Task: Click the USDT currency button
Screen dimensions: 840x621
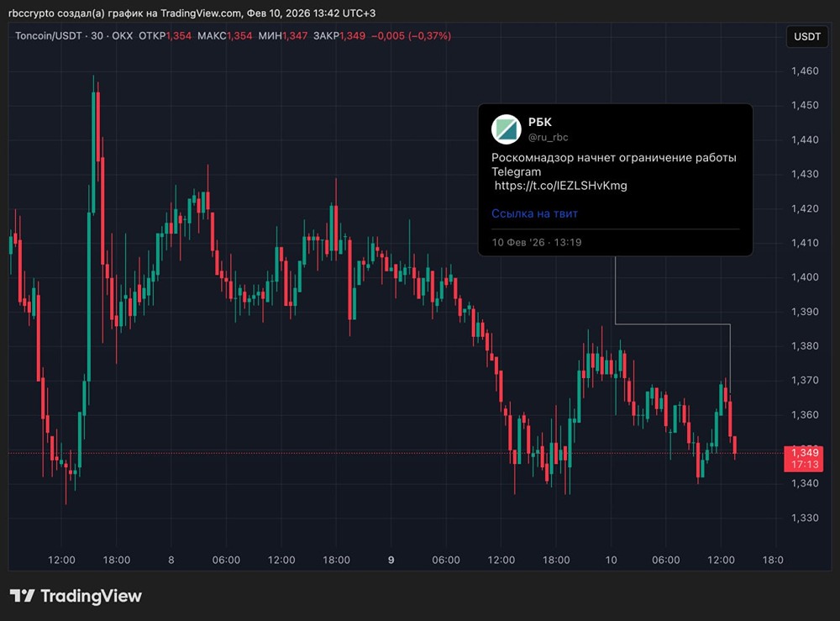Action: (806, 36)
